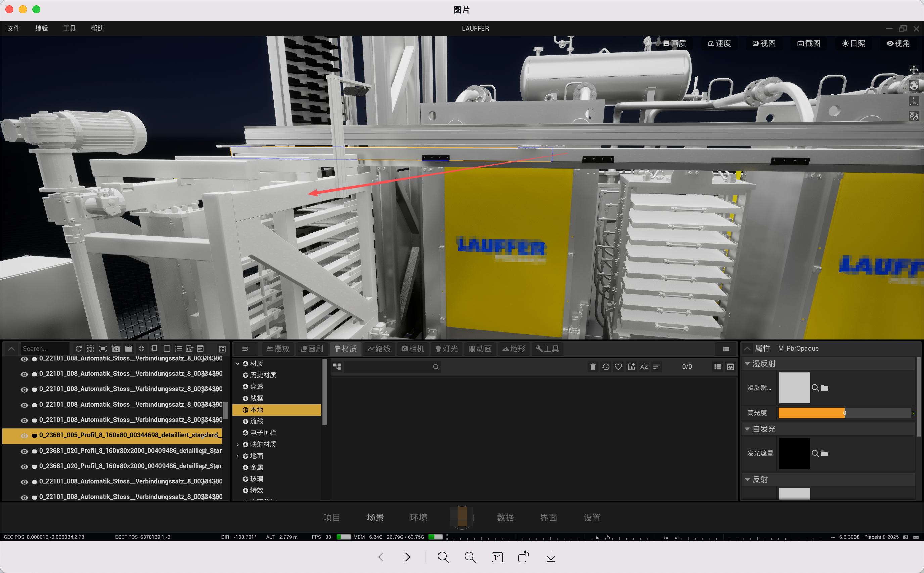924x573 pixels.
Task: Click the 1:1 actual size button
Action: (497, 557)
